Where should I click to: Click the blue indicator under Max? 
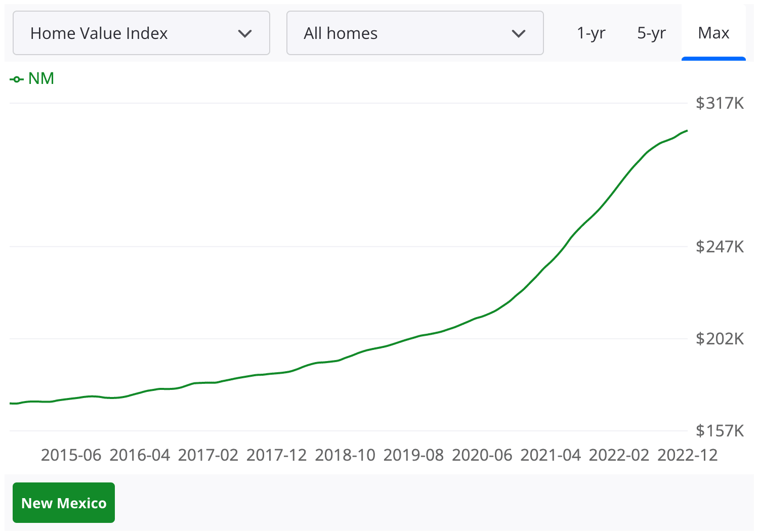pyautogui.click(x=713, y=59)
